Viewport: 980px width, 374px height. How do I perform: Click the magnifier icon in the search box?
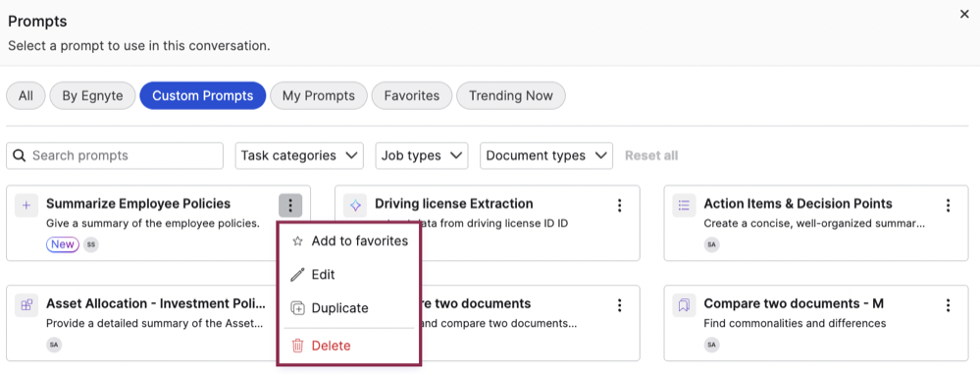20,156
